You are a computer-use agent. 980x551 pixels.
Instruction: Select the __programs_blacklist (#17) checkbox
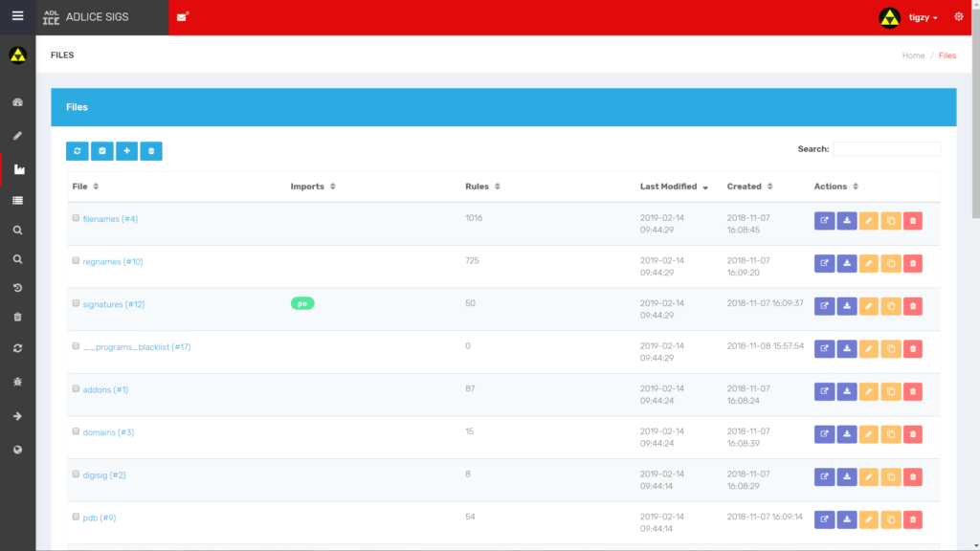coord(77,346)
